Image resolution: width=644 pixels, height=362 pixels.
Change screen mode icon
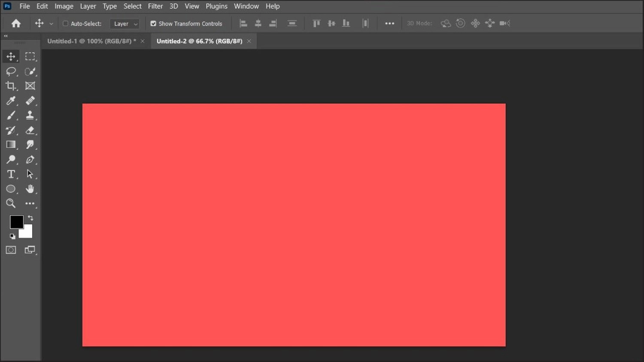(x=30, y=250)
